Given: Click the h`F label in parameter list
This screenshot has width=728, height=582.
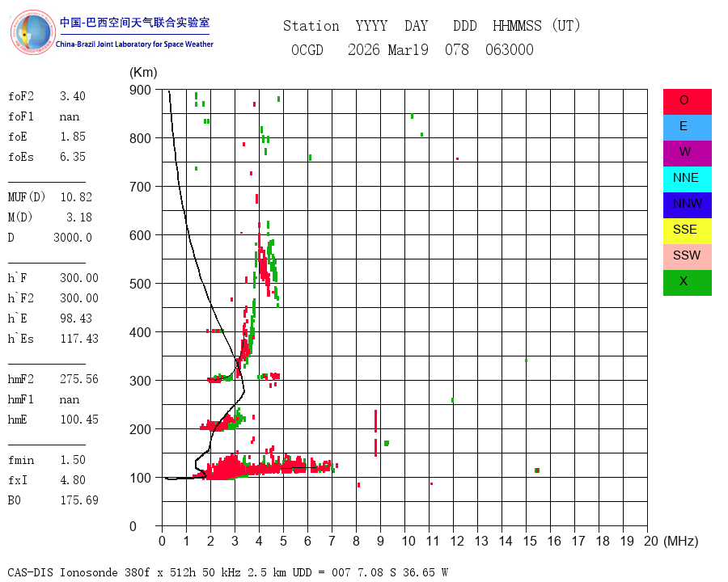Looking at the screenshot, I should point(17,278).
